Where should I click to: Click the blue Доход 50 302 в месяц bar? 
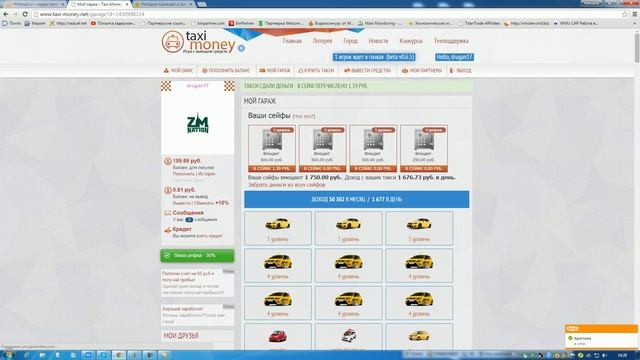click(x=357, y=199)
